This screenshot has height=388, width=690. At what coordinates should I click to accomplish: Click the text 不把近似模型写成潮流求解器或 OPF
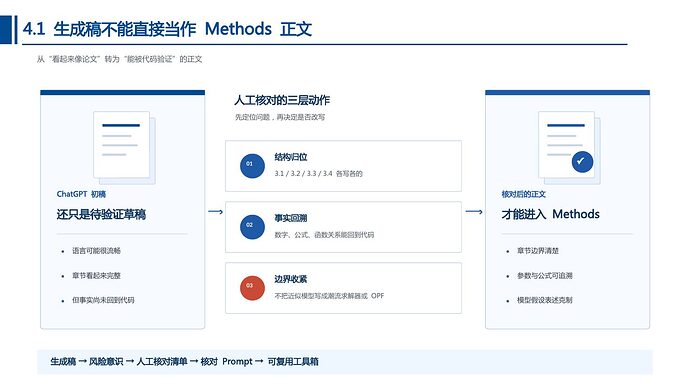click(x=329, y=296)
